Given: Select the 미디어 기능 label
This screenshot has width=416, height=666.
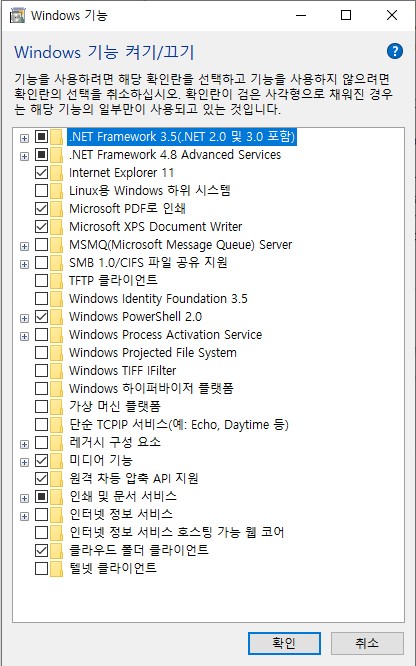Looking at the screenshot, I should click(101, 460).
